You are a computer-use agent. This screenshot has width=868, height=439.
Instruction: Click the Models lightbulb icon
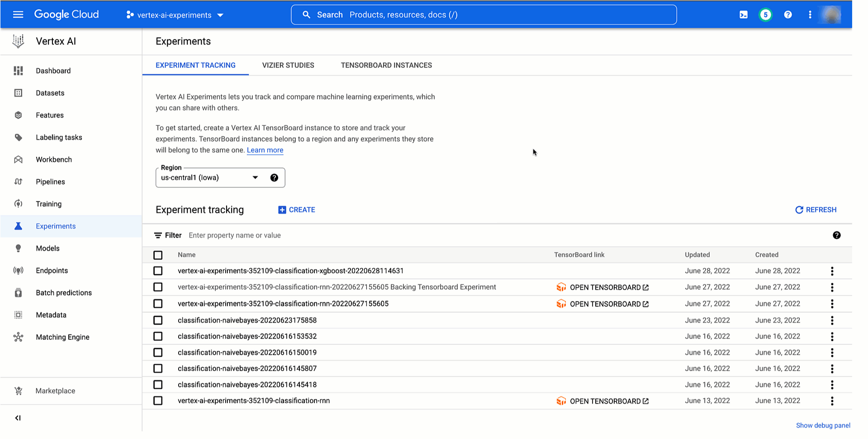click(18, 248)
